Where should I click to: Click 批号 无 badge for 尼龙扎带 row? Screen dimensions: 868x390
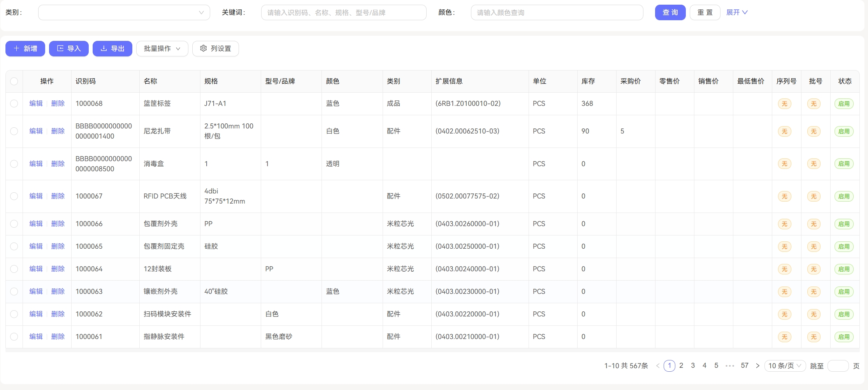point(814,131)
